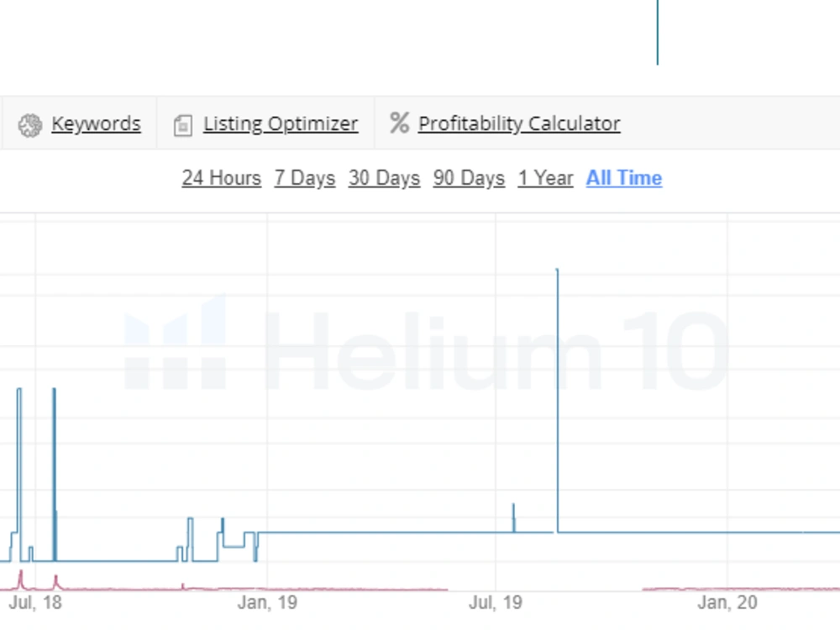Click the Listing Optimizer document icon
Viewport: 840px width, 630px height.
coord(182,126)
